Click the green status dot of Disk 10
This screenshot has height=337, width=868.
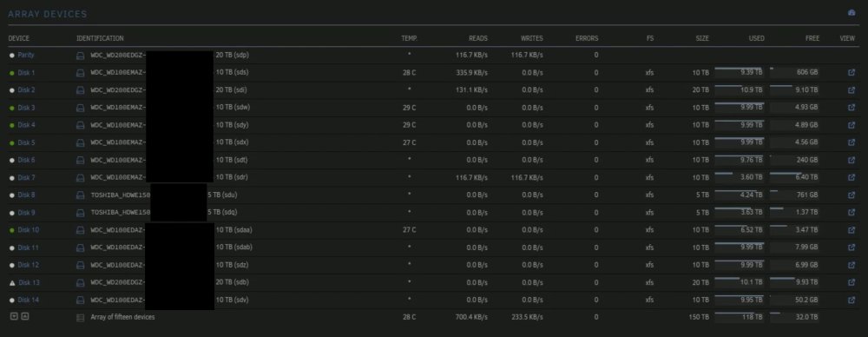11,230
